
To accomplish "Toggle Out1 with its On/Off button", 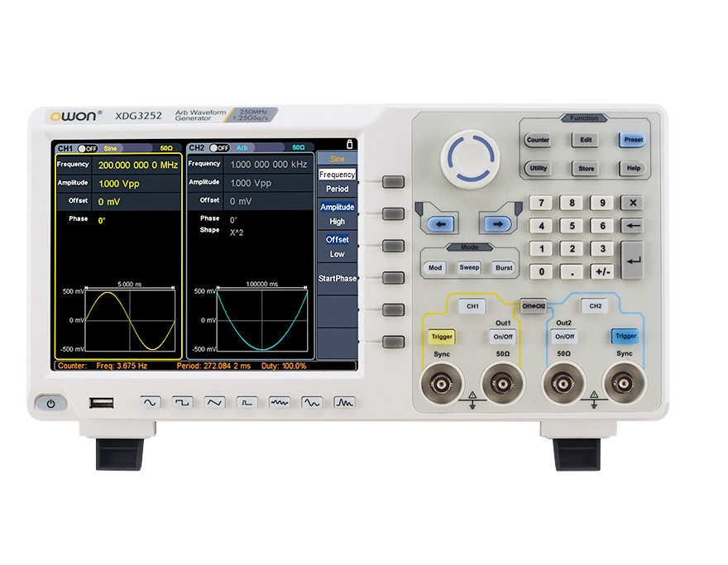I will pyautogui.click(x=502, y=337).
